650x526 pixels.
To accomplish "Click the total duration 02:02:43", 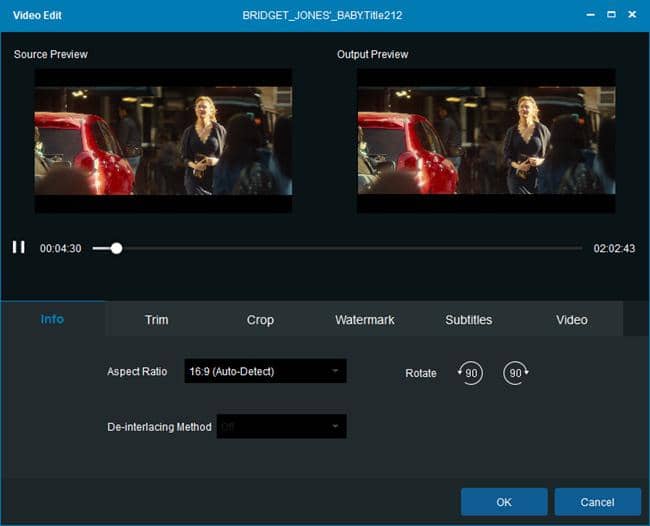I will tap(614, 248).
